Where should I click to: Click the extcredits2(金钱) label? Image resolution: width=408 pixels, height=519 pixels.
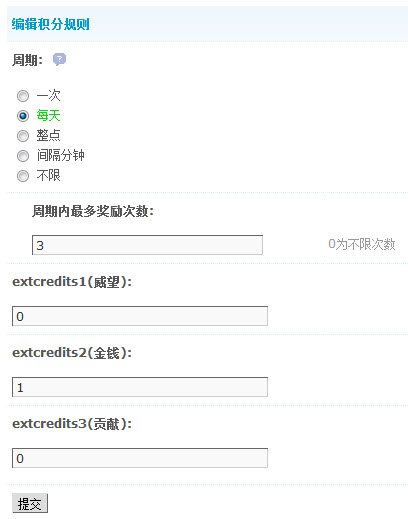(x=72, y=353)
